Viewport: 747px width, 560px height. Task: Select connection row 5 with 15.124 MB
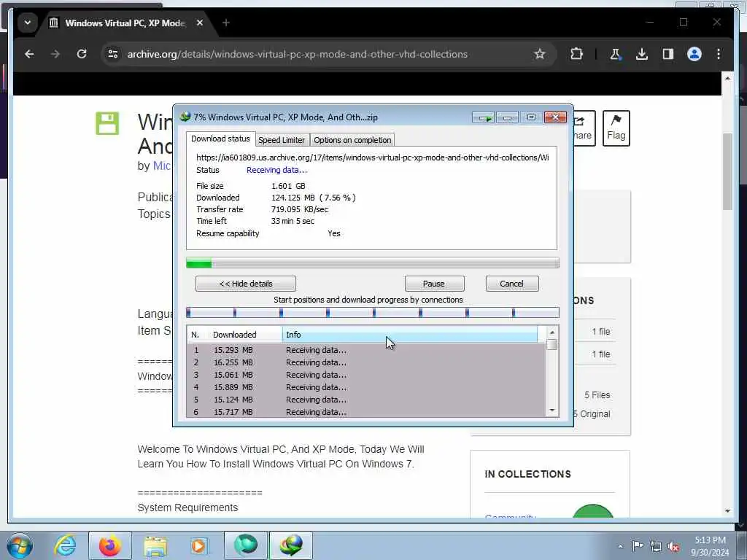(x=366, y=400)
